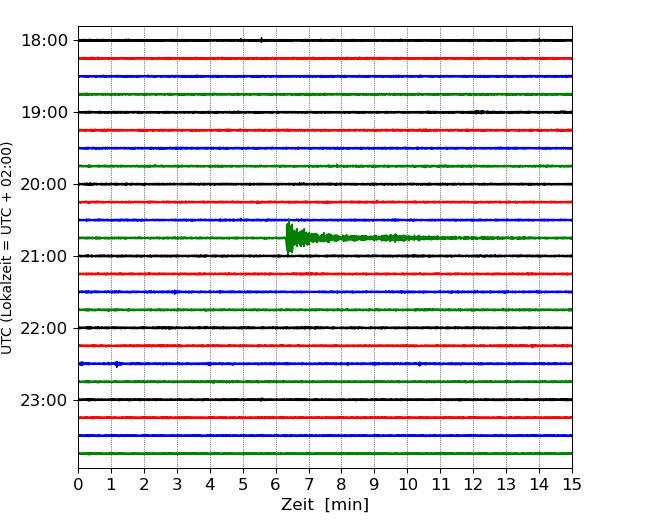Select the Zeit [min] x-axis title

325,504
